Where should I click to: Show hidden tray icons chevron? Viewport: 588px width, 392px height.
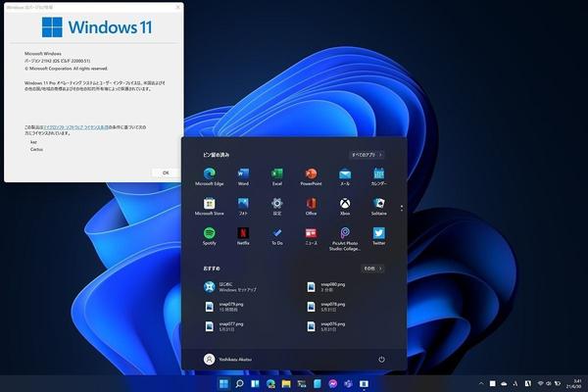(481, 383)
